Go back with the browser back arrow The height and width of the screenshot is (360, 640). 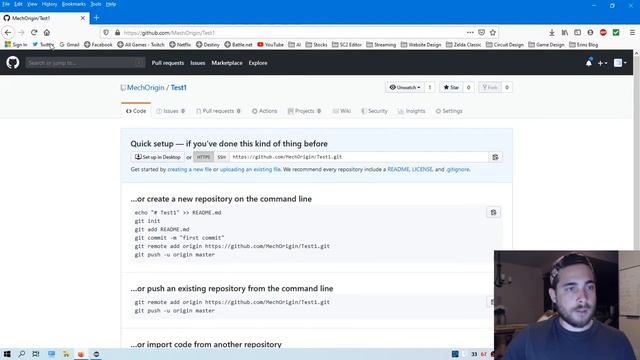[x=8, y=32]
